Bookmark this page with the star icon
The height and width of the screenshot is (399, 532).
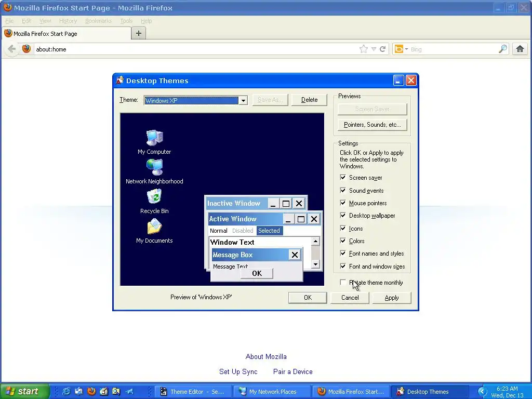tap(363, 49)
